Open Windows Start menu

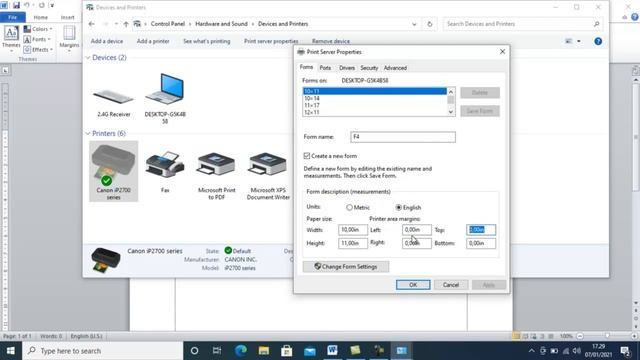pos(11,351)
